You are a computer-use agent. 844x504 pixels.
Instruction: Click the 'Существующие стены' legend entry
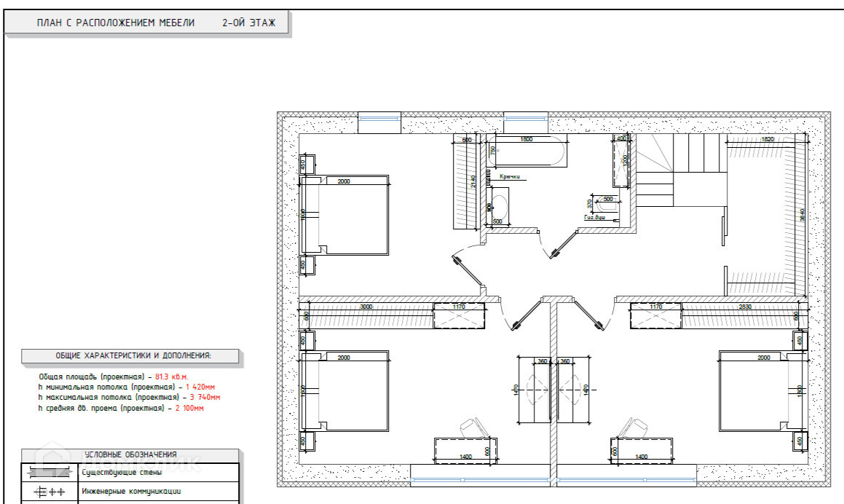click(x=122, y=473)
